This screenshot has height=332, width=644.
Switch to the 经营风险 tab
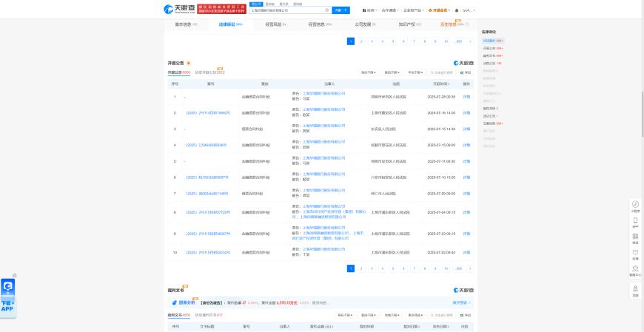pos(275,24)
